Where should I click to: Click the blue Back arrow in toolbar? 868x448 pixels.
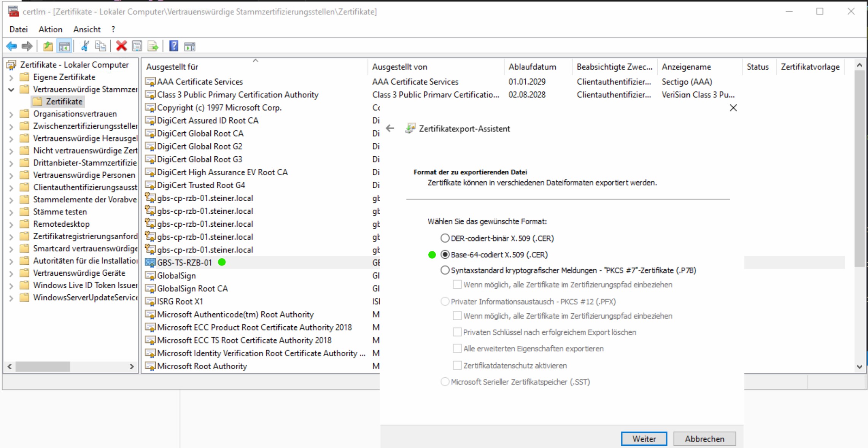pos(11,46)
